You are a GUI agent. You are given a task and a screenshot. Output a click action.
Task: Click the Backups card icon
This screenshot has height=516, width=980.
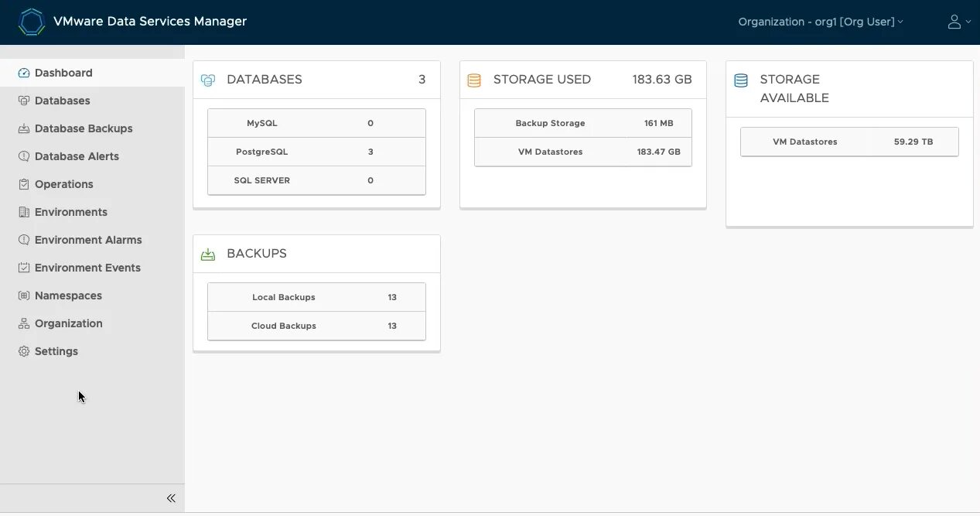coord(208,254)
